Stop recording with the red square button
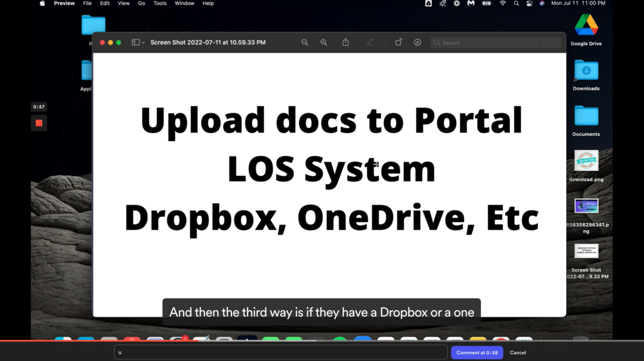Viewport: 644px width, 361px height. coord(39,123)
